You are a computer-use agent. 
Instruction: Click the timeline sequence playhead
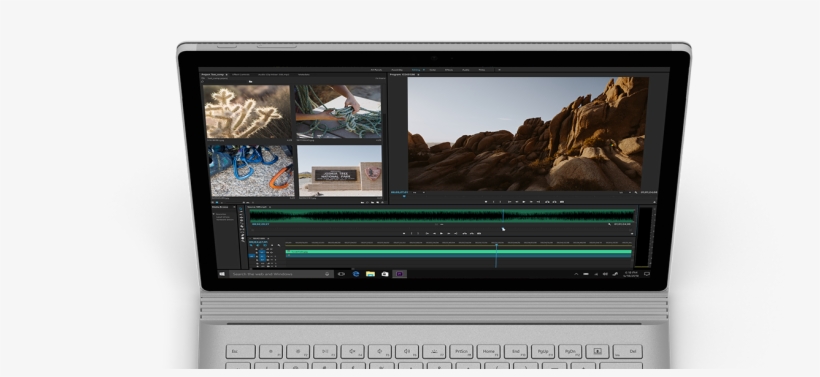pos(496,244)
